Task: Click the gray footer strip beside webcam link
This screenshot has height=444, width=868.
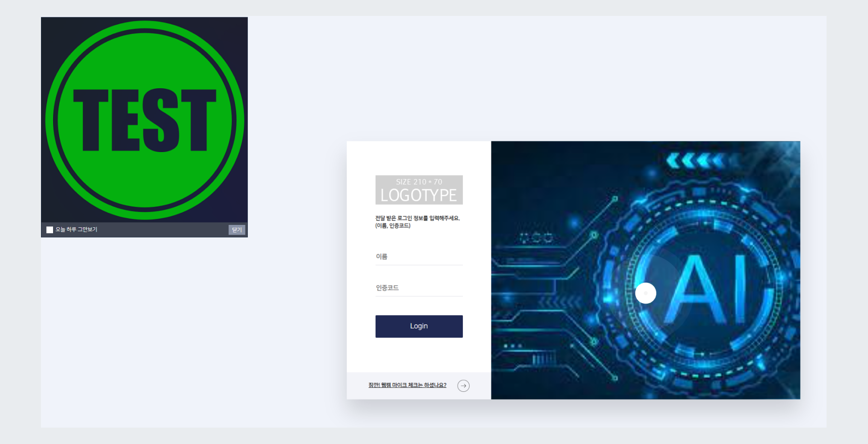Action: [x=419, y=386]
